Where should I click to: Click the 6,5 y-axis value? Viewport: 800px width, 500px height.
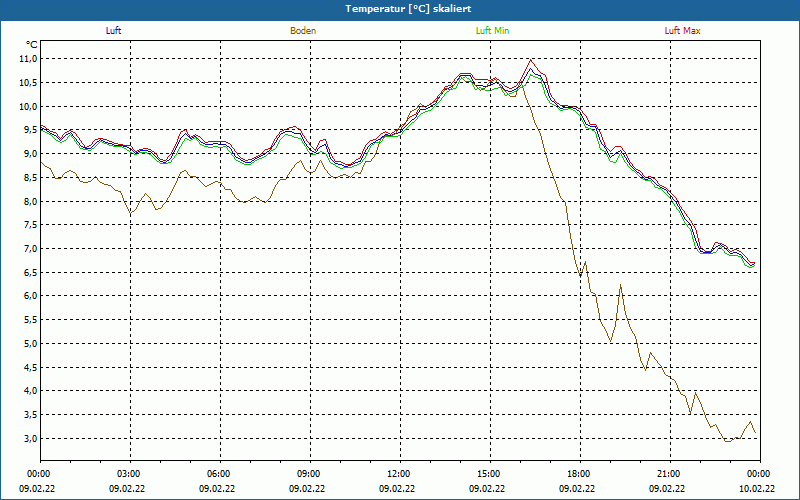point(31,272)
